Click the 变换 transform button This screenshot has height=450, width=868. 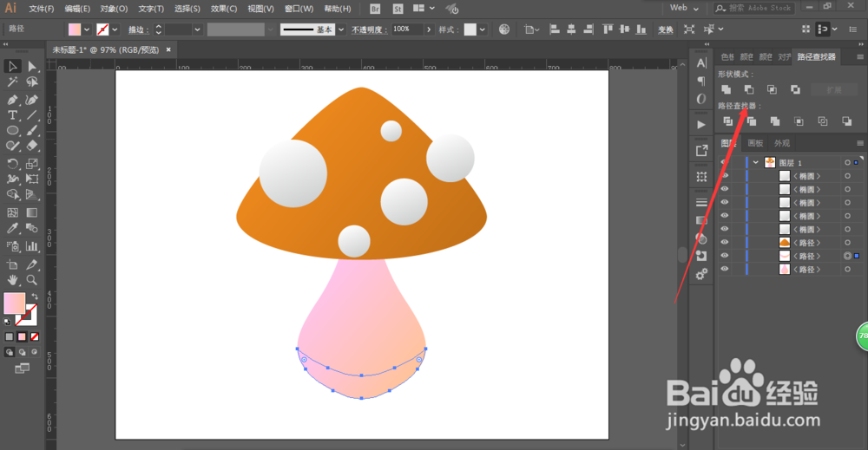coord(666,29)
